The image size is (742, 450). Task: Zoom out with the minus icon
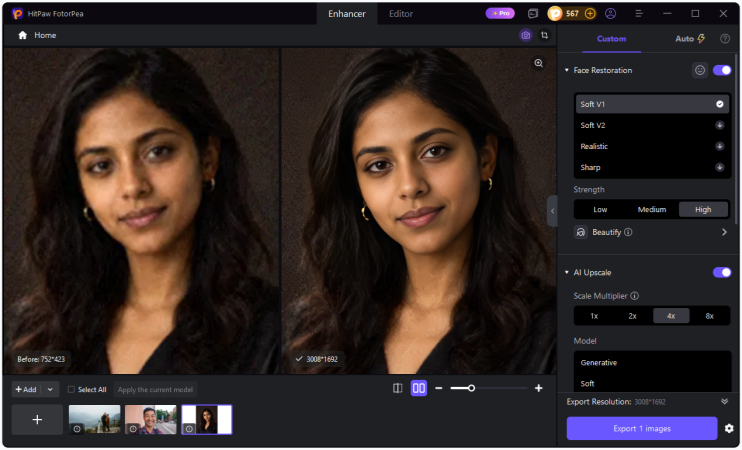[439, 388]
